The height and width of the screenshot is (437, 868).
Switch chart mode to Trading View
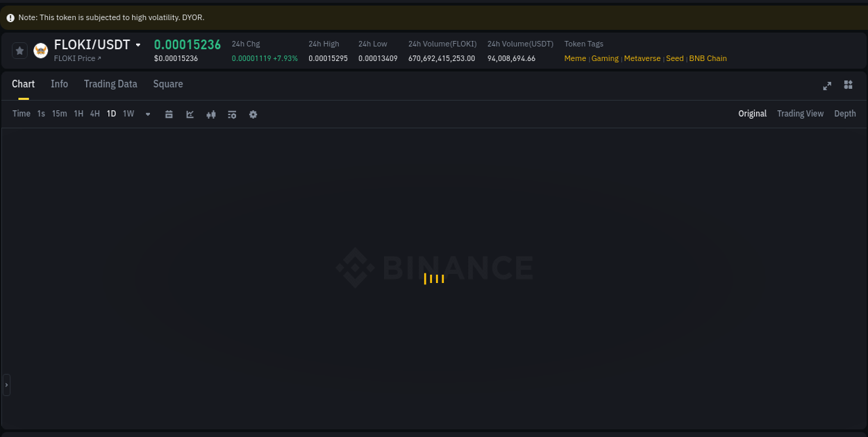pyautogui.click(x=800, y=113)
